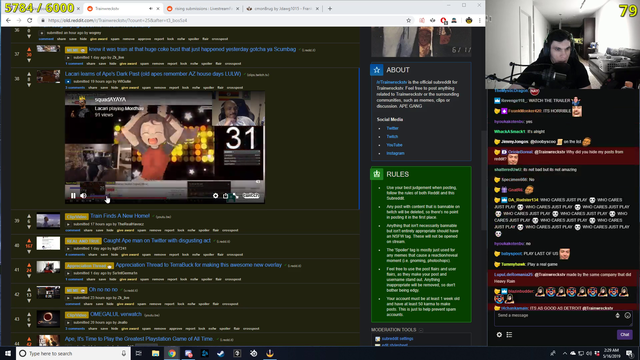Expand preview of 'Train Finds A New Home!'
The image size is (640, 360).
[68, 224]
